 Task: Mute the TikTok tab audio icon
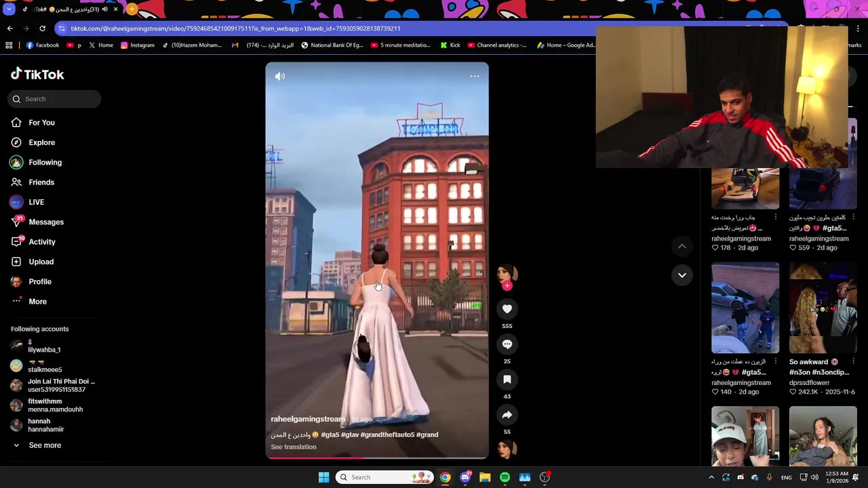point(104,9)
